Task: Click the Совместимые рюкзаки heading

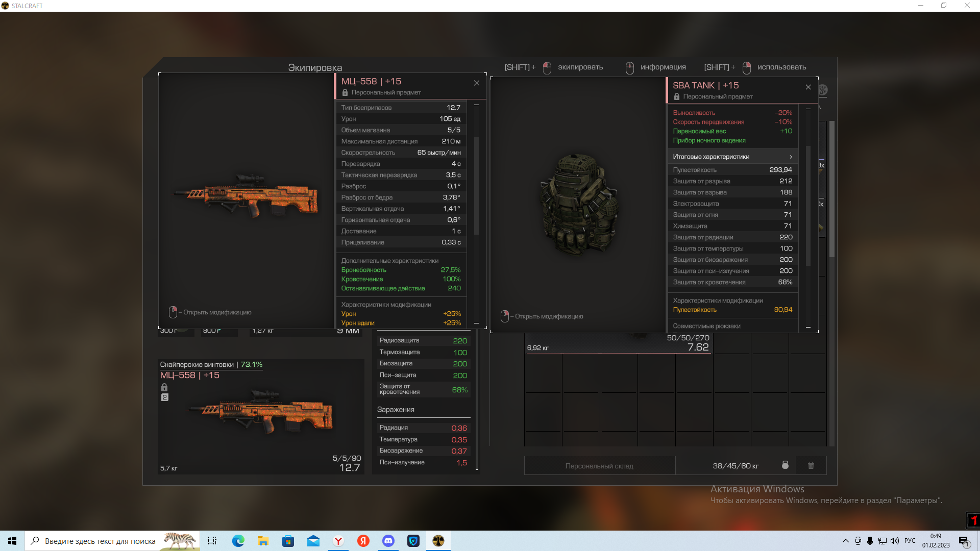Action: coord(706,326)
